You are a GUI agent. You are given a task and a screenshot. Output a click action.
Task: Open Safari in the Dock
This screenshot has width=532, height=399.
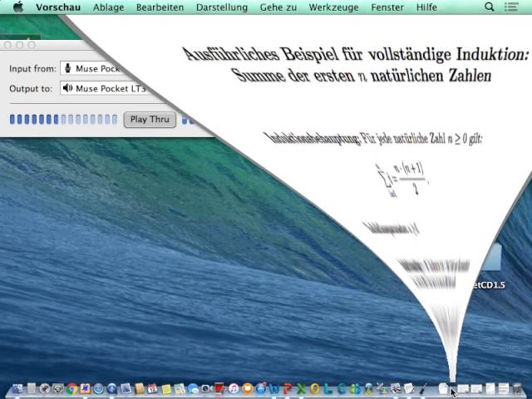coord(99,388)
